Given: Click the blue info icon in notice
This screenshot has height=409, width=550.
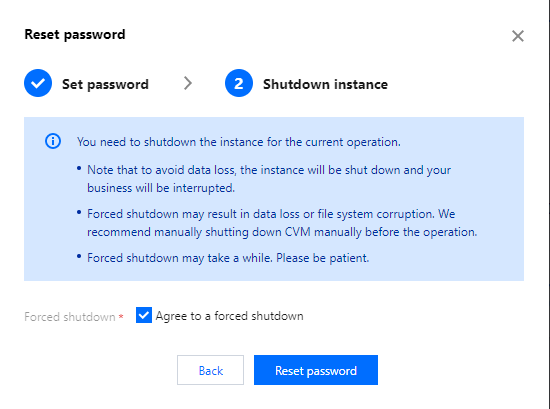Looking at the screenshot, I should point(53,141).
